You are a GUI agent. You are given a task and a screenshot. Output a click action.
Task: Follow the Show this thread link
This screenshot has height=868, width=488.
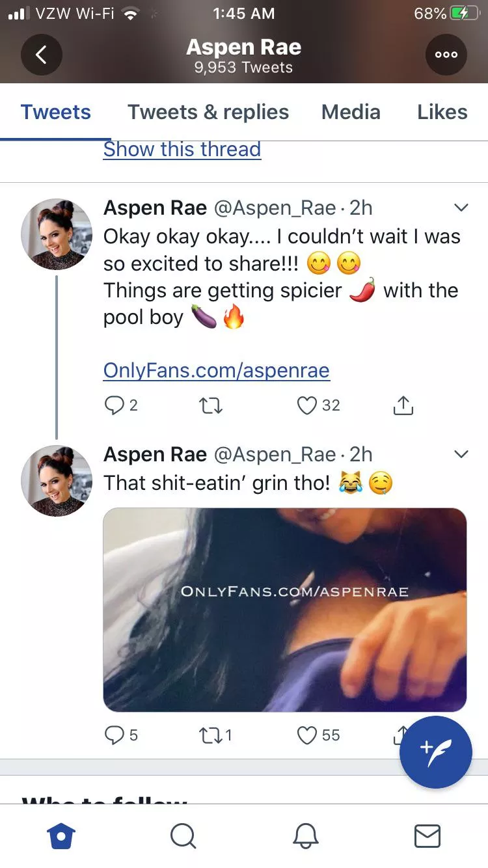182,149
